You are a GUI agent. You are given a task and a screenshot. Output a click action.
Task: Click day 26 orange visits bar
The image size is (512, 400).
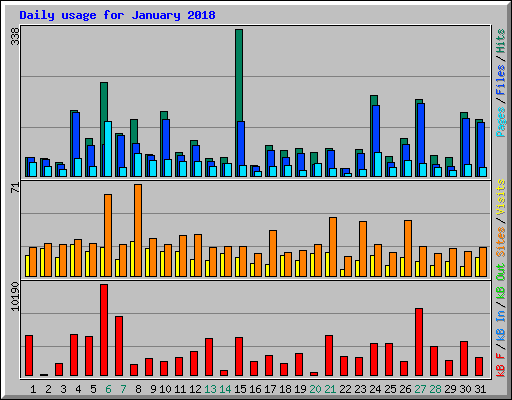(408, 248)
